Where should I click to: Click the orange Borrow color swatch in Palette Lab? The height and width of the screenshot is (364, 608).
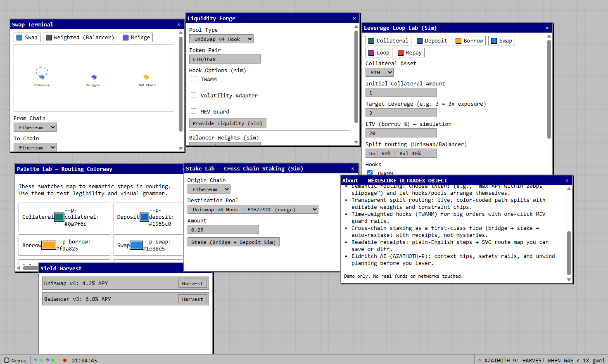pos(49,245)
